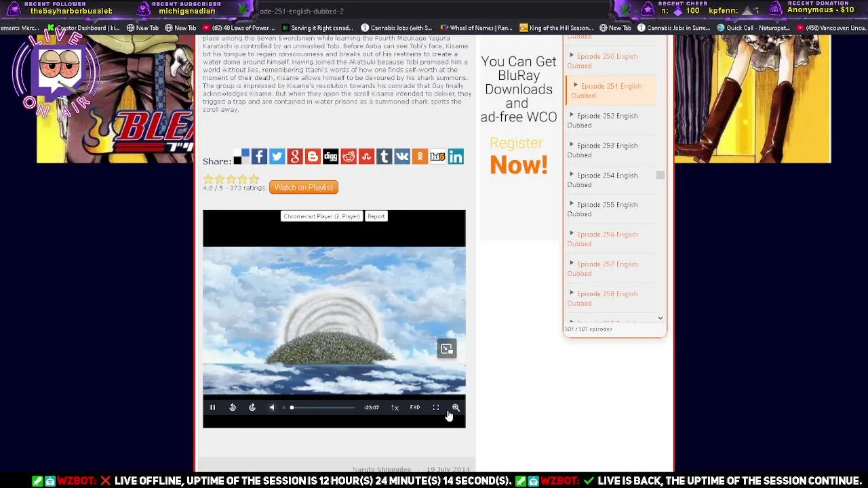Toggle the video mute speaker icon
The image size is (868, 488).
(272, 407)
